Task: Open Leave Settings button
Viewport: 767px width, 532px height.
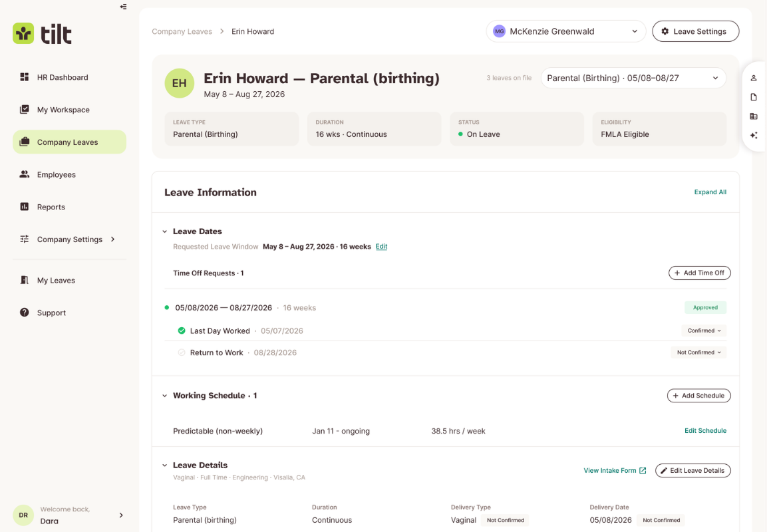Action: click(695, 31)
